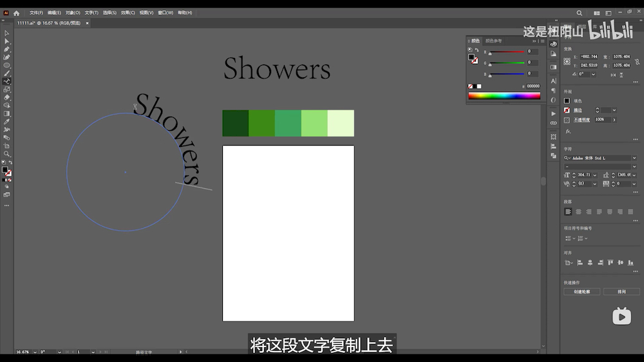
Task: Select the Ellipse shape tool
Action: pyautogui.click(x=6, y=65)
